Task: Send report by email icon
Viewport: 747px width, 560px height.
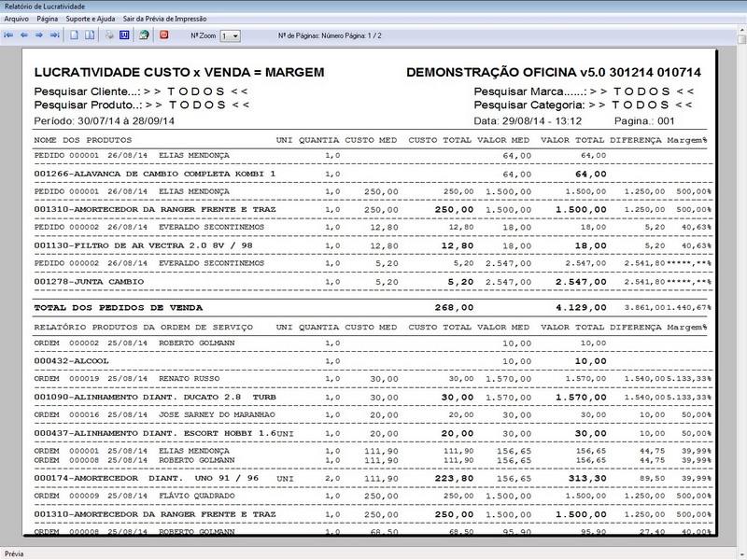Action: [x=144, y=35]
